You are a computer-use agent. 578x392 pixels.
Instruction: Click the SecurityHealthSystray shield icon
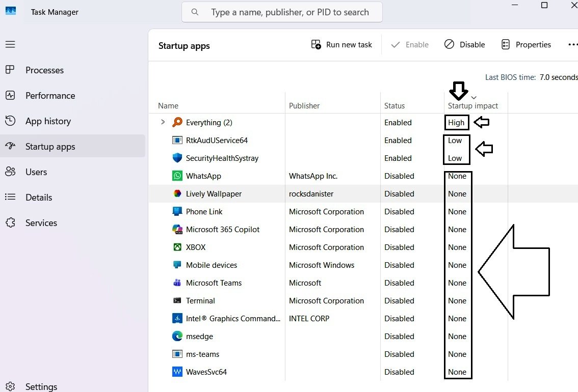click(177, 158)
